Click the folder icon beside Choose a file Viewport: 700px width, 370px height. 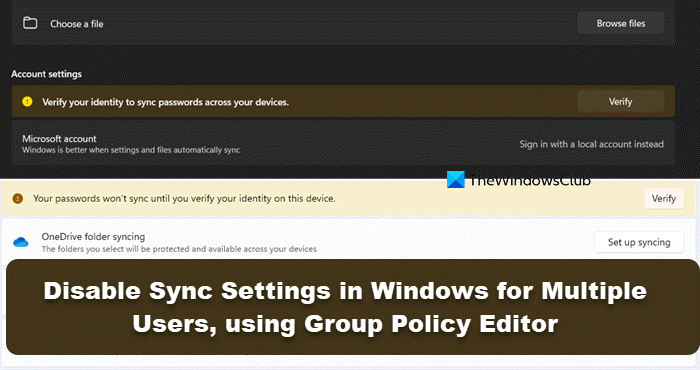pyautogui.click(x=30, y=23)
